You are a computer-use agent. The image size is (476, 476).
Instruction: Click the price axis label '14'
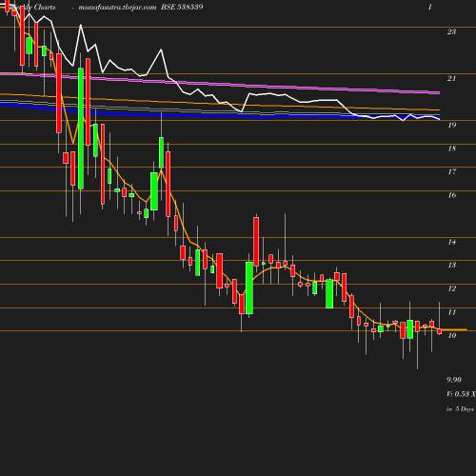click(x=452, y=242)
